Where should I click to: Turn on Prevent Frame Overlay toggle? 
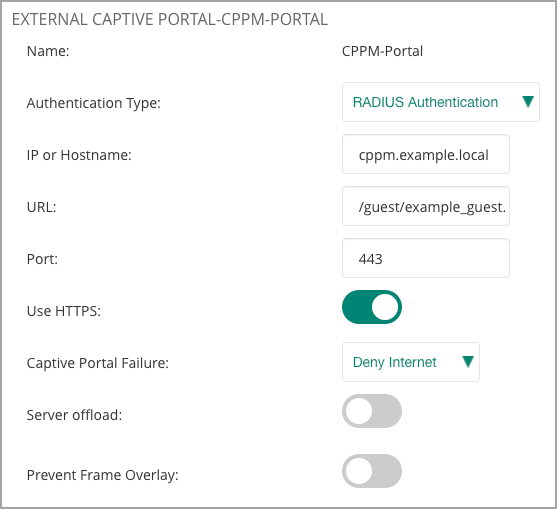[x=372, y=471]
